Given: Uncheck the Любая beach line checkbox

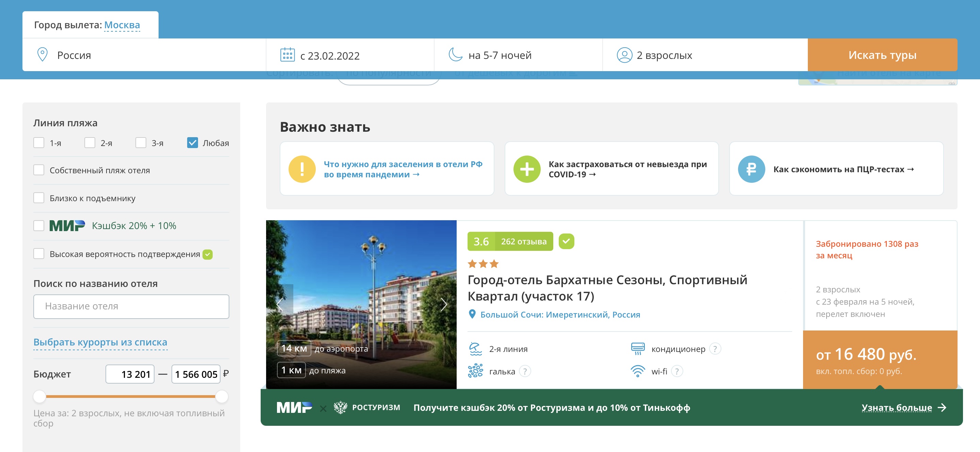Looking at the screenshot, I should tap(193, 143).
